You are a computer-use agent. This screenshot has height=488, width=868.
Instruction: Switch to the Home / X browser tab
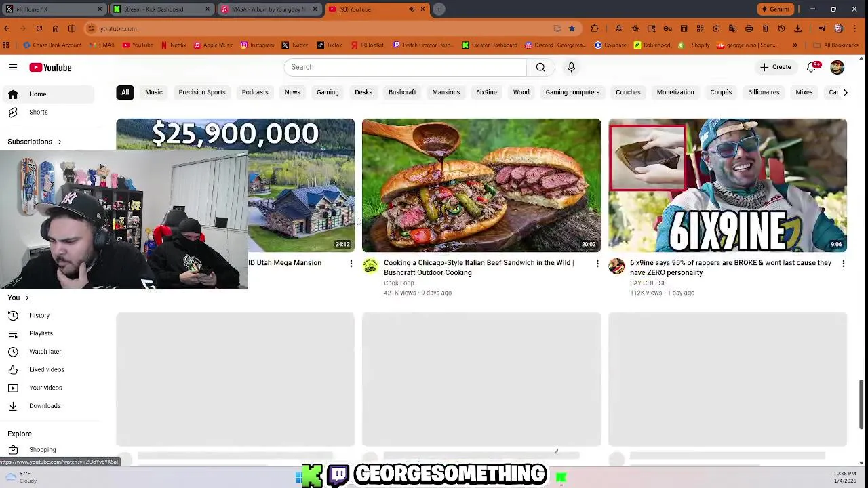tap(53, 9)
